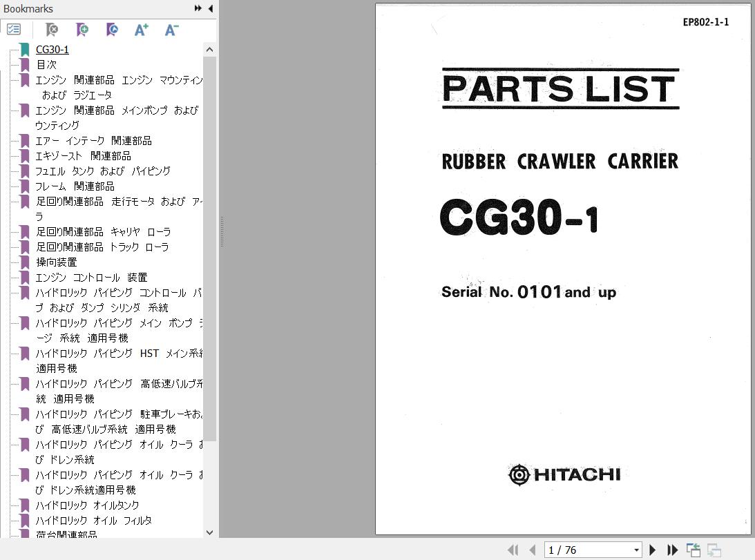The width and height of the screenshot is (755, 560).
Task: Collapse the Bookmarks panel with left arrow
Action: point(211,8)
